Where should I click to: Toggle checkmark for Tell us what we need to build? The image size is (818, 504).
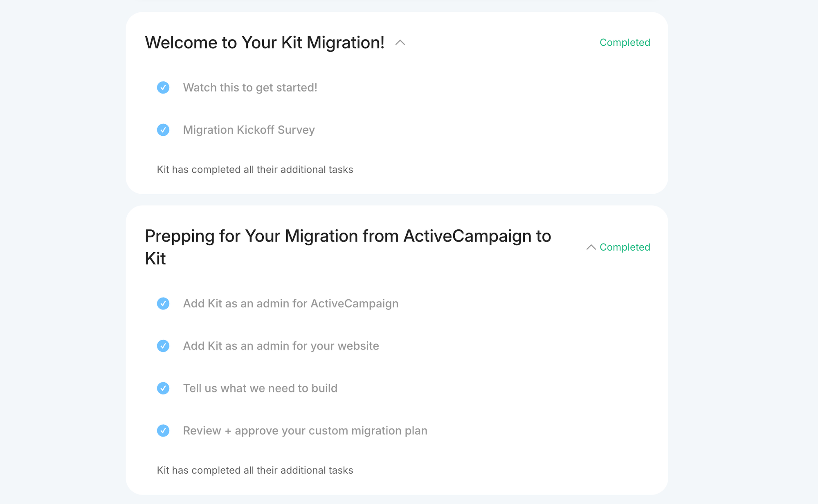[163, 388]
